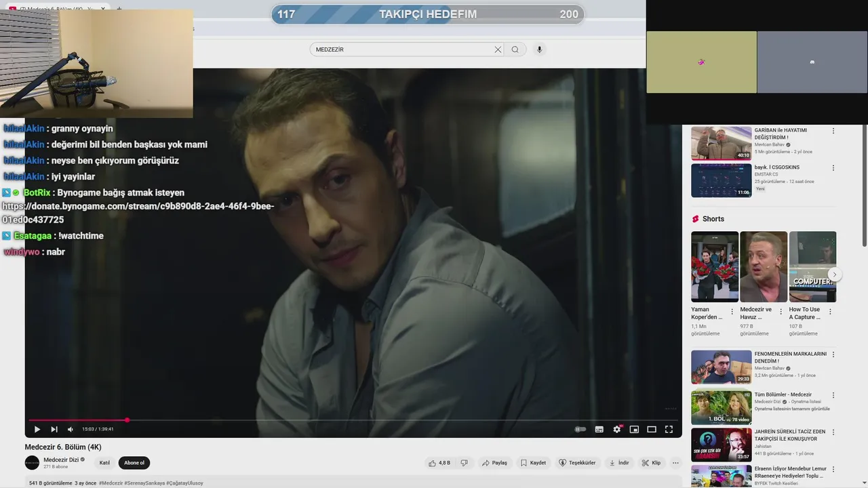Open Tüm Bölümler - Medcezir playlist thumbnail
The height and width of the screenshot is (488, 868).
[722, 407]
